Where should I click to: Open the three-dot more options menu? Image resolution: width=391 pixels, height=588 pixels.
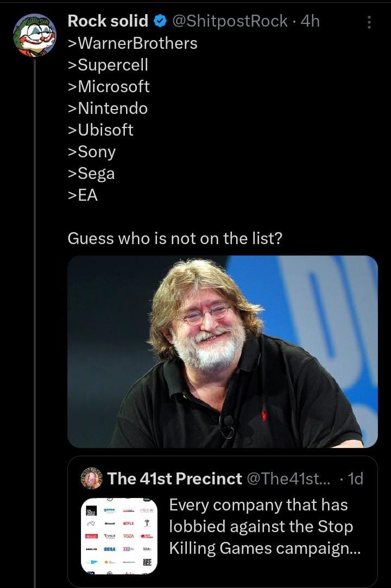pyautogui.click(x=369, y=22)
